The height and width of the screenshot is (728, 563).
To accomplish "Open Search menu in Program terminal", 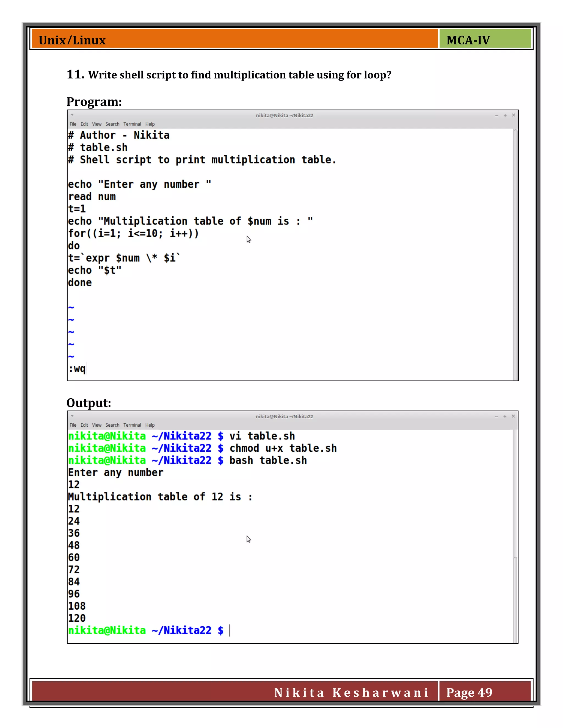I will click(x=112, y=124).
